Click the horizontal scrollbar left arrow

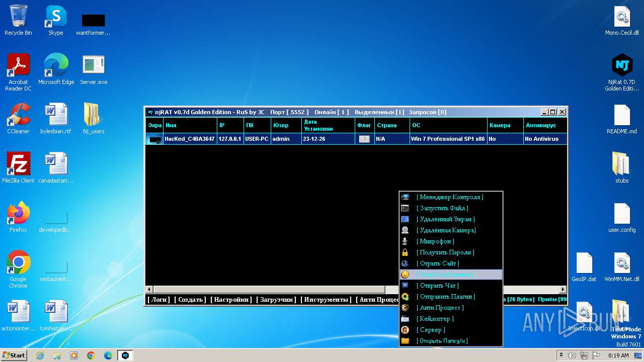click(x=149, y=289)
